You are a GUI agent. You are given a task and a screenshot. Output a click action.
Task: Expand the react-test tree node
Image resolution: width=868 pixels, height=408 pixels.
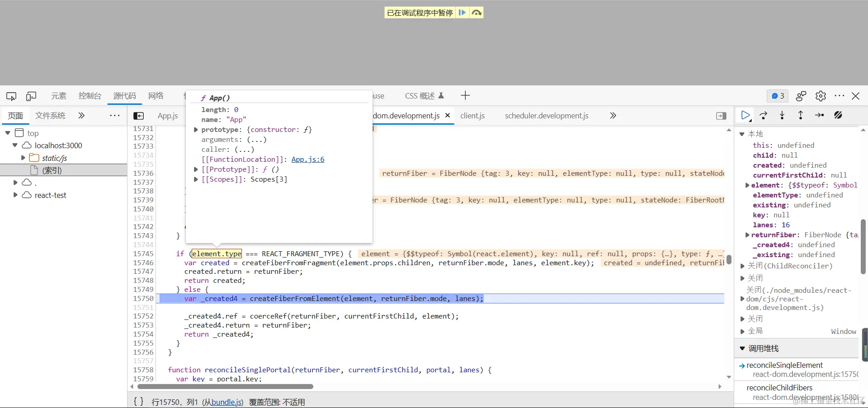(x=15, y=195)
